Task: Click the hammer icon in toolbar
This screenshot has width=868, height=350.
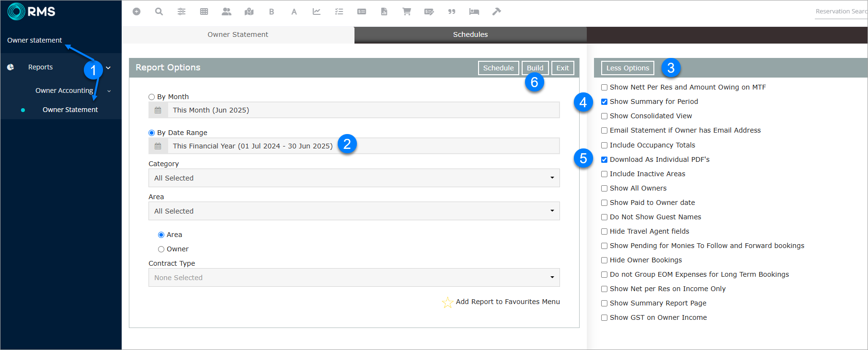Action: pyautogui.click(x=497, y=11)
